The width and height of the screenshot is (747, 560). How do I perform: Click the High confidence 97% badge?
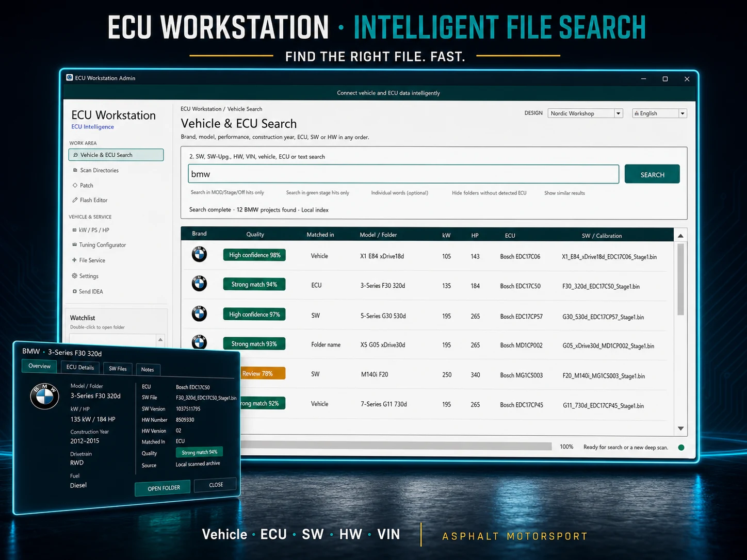255,314
